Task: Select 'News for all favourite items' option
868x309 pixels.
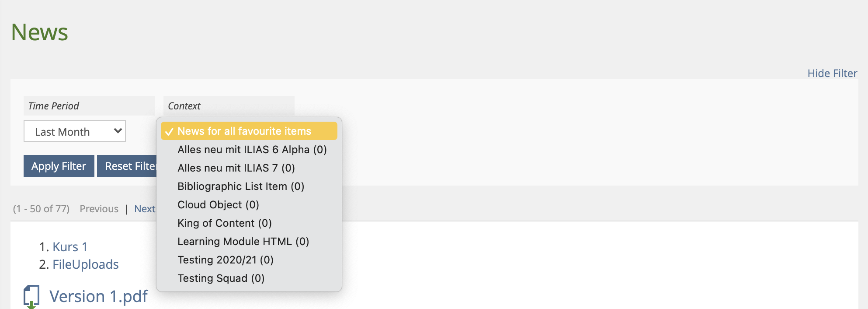Action: pyautogui.click(x=244, y=131)
